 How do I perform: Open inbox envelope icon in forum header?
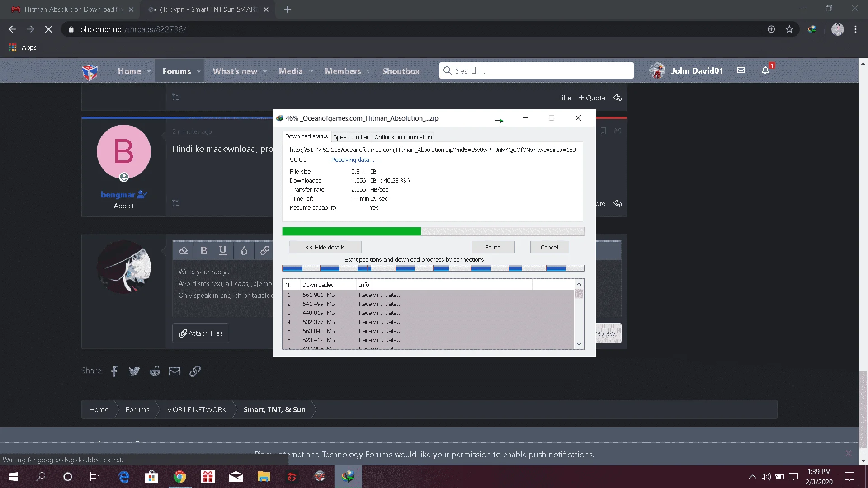click(x=741, y=70)
